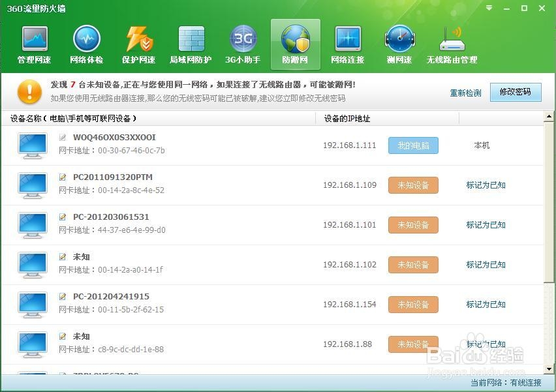The image size is (556, 392).
Task: Select device name PC-201203061531
Action: 111,217
